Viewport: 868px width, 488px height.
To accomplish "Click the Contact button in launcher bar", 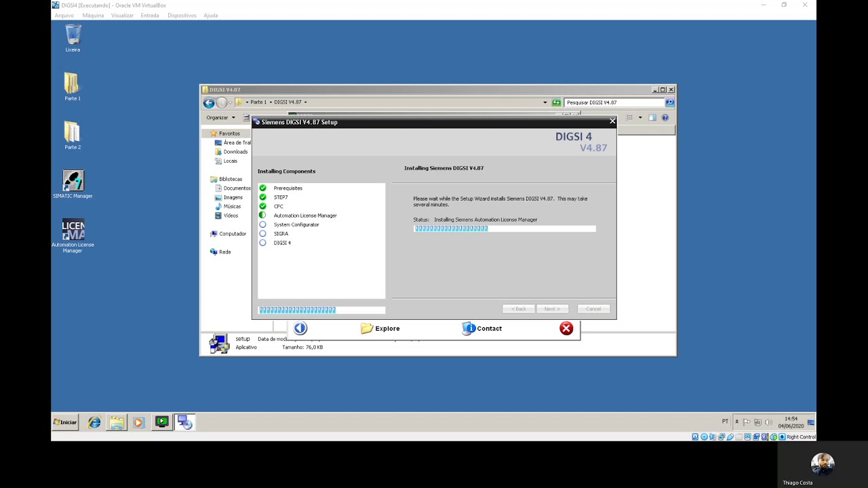I will tap(482, 328).
